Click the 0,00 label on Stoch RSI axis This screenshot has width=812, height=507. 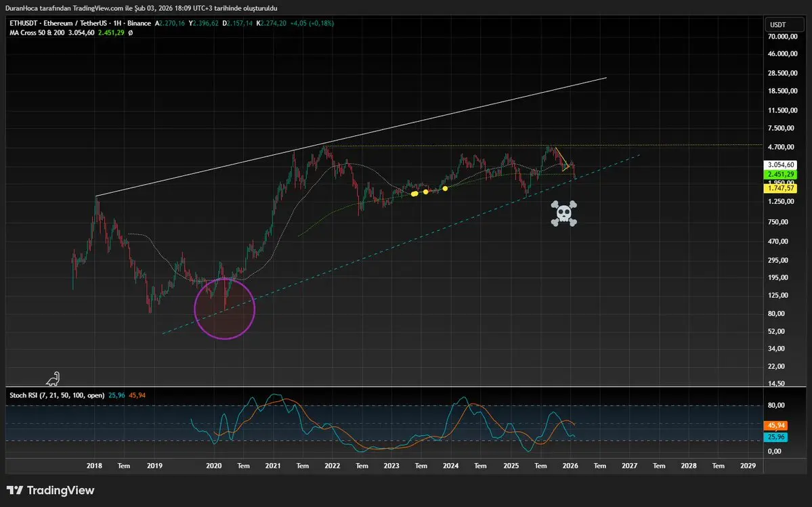point(775,451)
